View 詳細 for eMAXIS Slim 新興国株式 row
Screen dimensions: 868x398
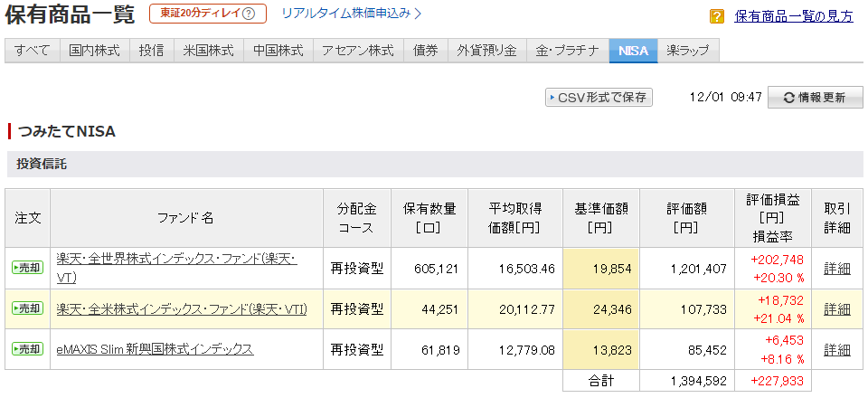[836, 349]
